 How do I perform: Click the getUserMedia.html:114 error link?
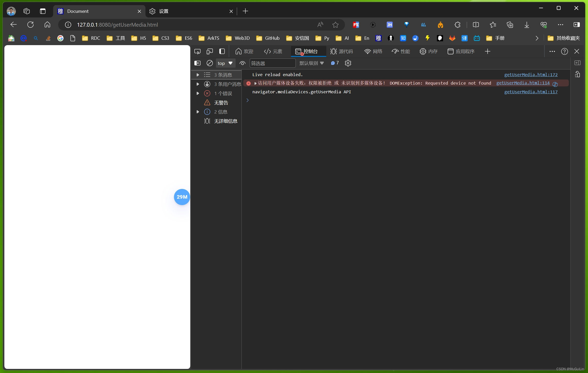523,83
